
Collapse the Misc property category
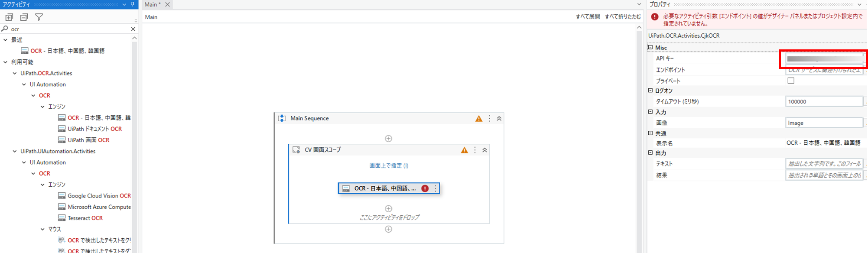pyautogui.click(x=650, y=48)
